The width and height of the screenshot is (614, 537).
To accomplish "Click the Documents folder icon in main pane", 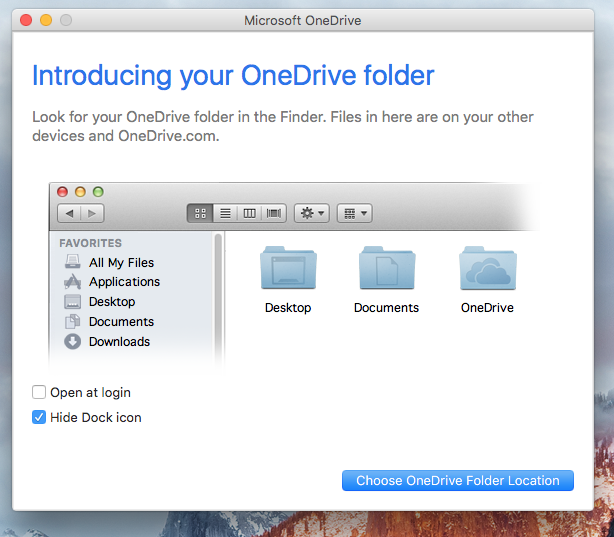I will coord(387,268).
